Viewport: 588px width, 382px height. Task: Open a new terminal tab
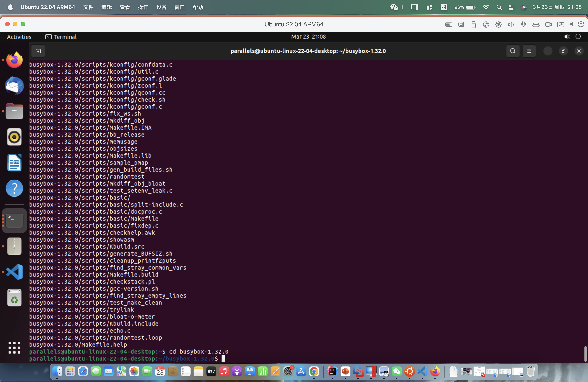[38, 51]
